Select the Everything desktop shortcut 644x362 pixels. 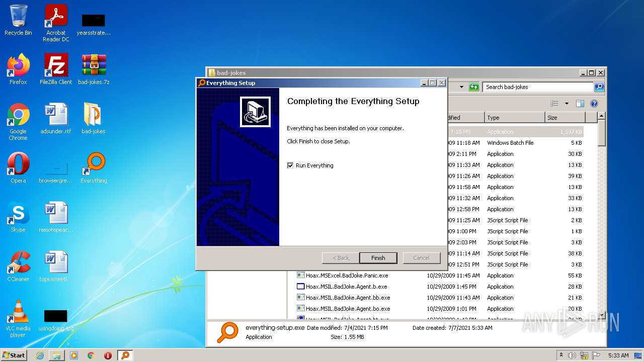pyautogui.click(x=94, y=168)
